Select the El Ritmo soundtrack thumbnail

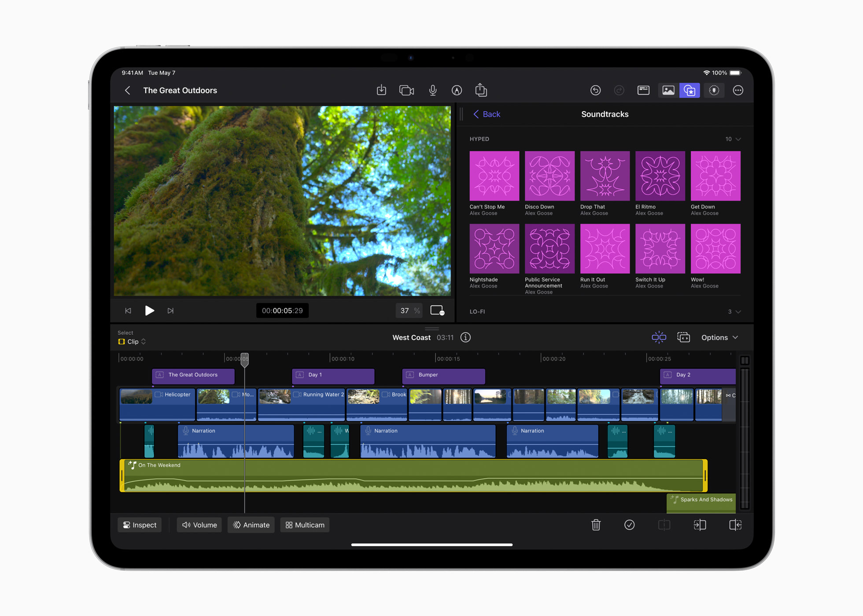[x=660, y=176]
